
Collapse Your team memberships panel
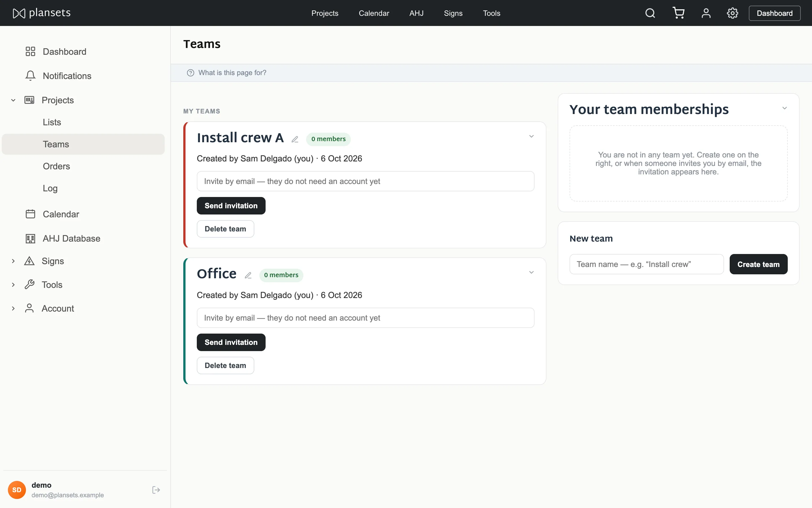[784, 108]
